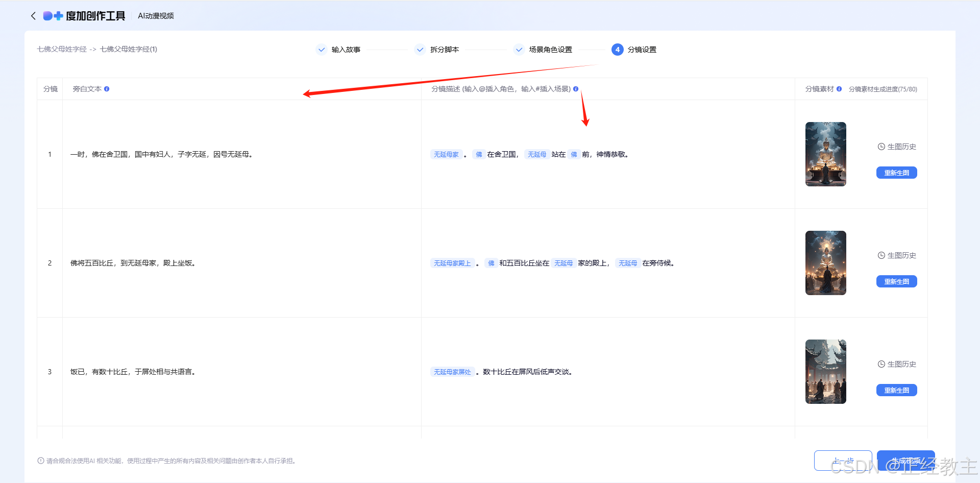Image resolution: width=980 pixels, height=483 pixels.
Task: Edit narration text 饭已，有数十比丘
Action: click(133, 372)
